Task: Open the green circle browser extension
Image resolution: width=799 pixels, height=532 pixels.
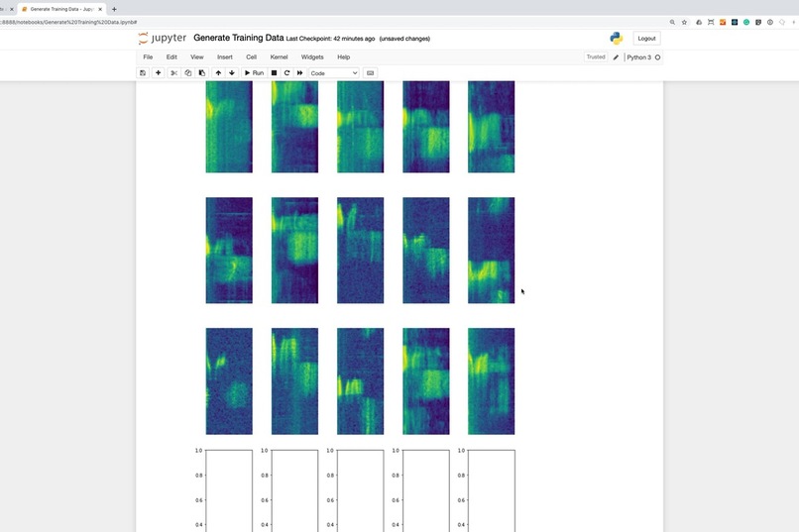Action: click(746, 23)
